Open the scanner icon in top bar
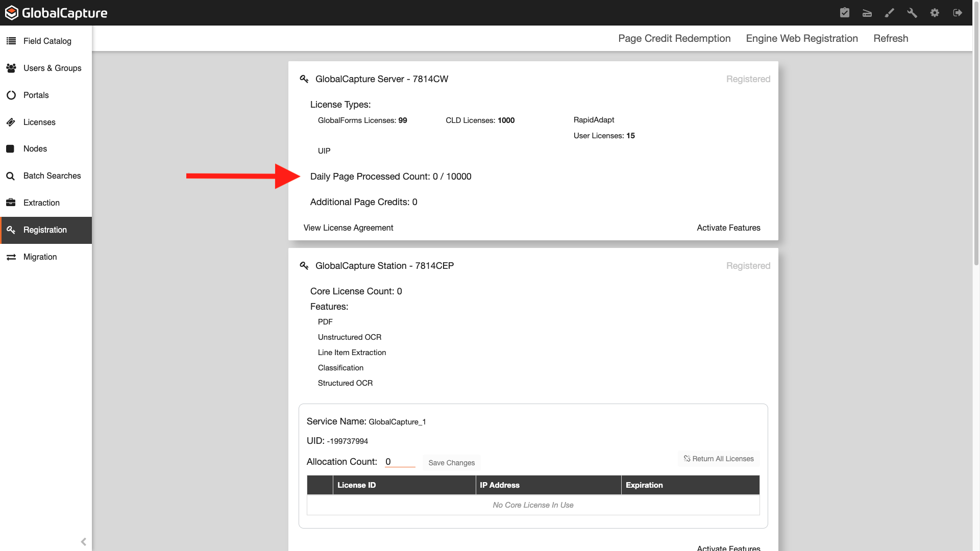The width and height of the screenshot is (980, 551). (867, 13)
